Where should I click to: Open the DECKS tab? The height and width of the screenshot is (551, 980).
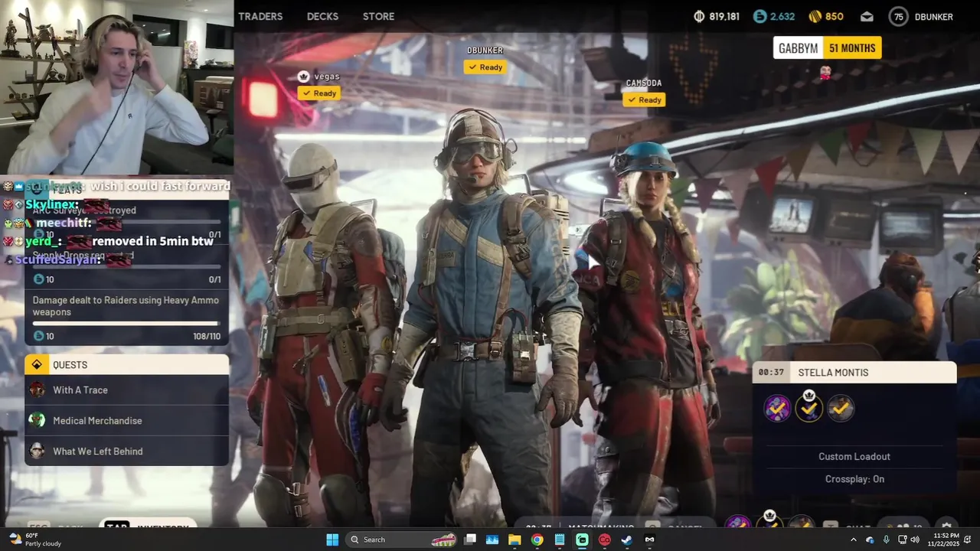(322, 16)
